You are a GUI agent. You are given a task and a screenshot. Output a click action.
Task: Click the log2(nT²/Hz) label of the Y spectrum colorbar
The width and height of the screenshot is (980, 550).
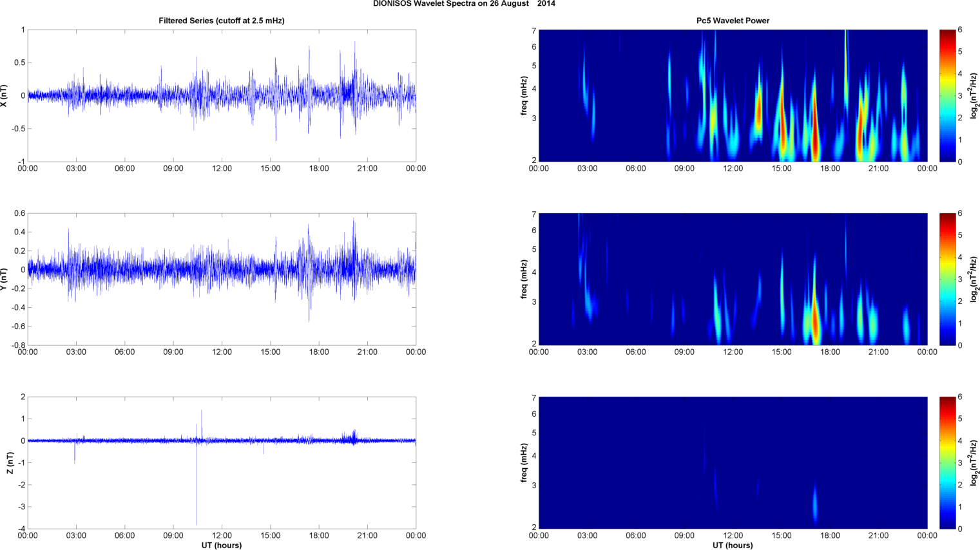pos(974,279)
